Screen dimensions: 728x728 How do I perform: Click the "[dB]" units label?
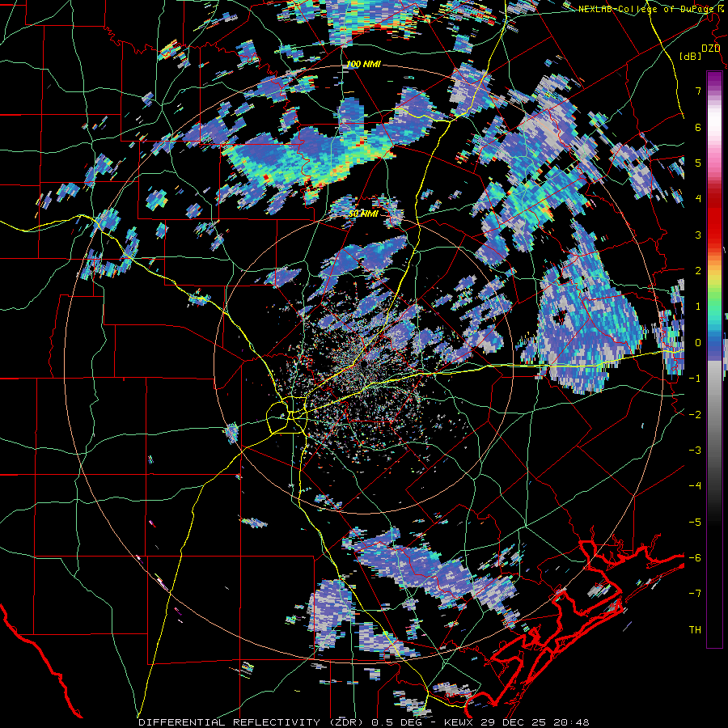coord(691,56)
